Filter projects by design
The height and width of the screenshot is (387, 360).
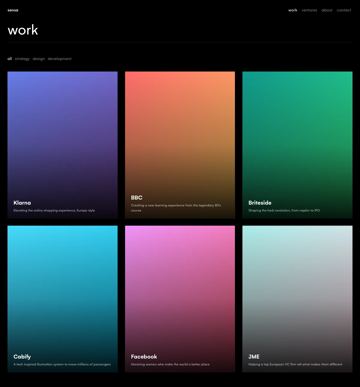coord(39,59)
